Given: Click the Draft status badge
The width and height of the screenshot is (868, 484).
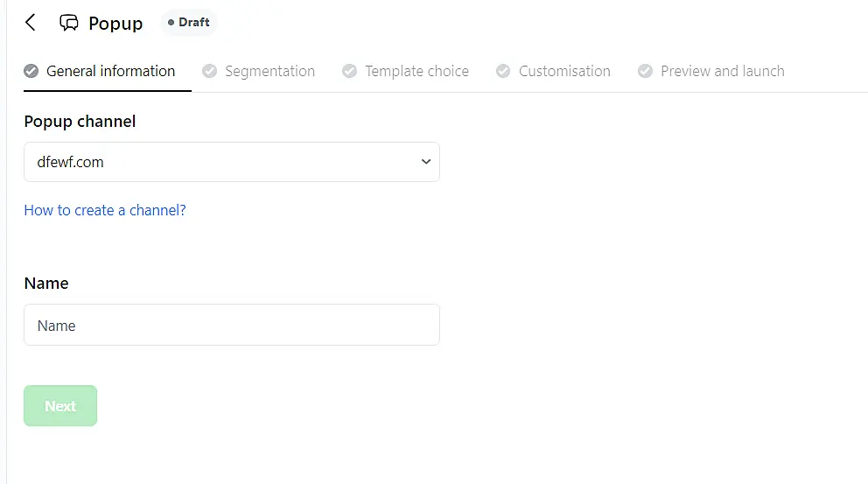Looking at the screenshot, I should click(x=188, y=23).
